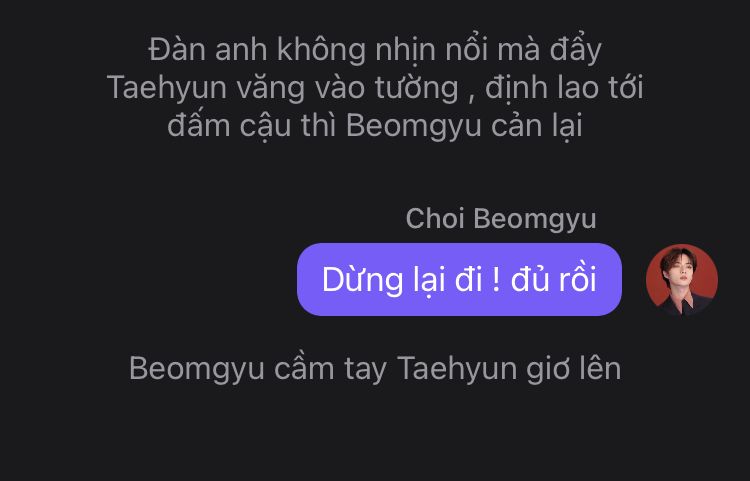Click the bottom narration "Beomgyu cầm tay Taehyun giơ lên"
This screenshot has width=750, height=481.
pos(375,369)
